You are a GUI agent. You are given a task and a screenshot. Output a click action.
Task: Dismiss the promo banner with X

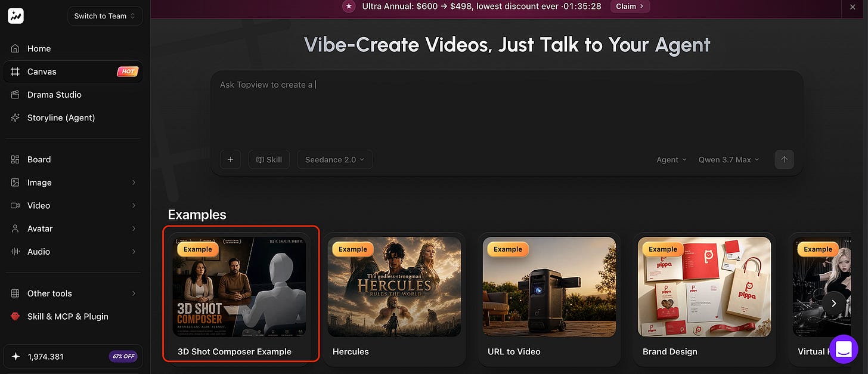852,7
